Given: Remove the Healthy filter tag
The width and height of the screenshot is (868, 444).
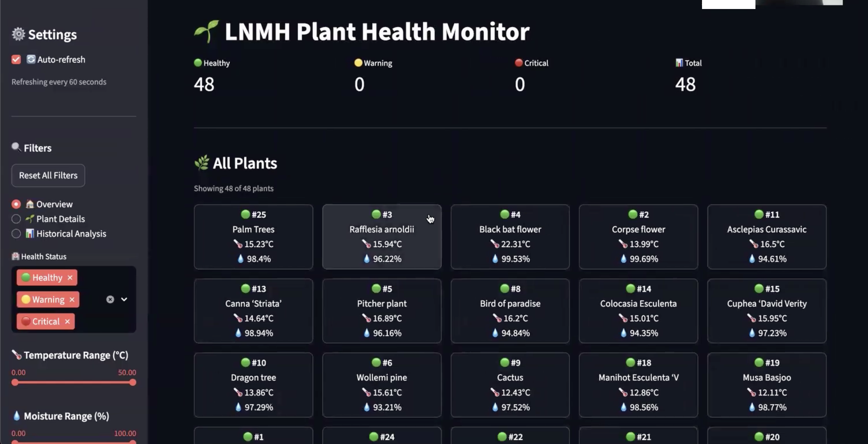Looking at the screenshot, I should (70, 278).
